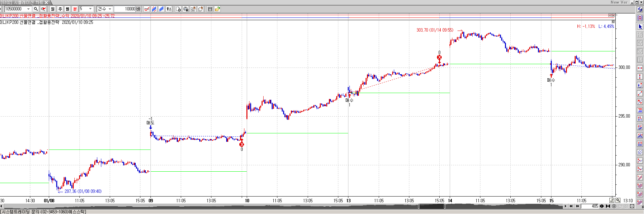This screenshot has height=214, width=644.
Task: Click the zoom in plus icon
Action: pos(614,206)
